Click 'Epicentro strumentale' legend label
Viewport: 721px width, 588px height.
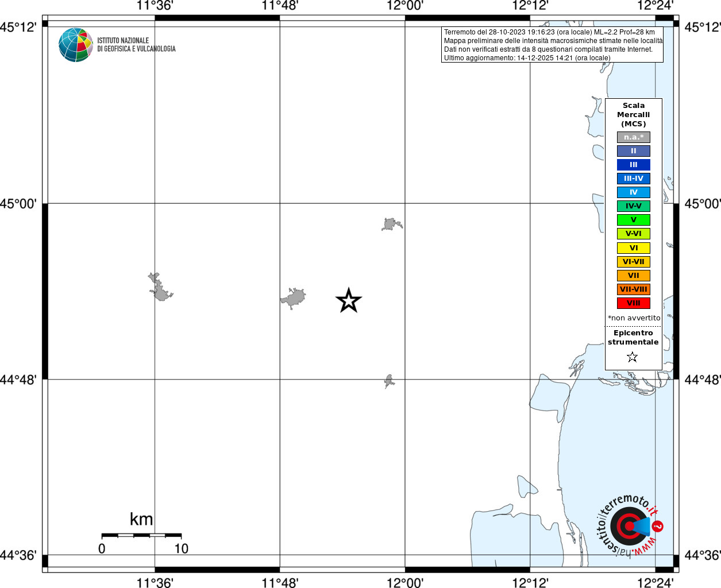point(633,338)
